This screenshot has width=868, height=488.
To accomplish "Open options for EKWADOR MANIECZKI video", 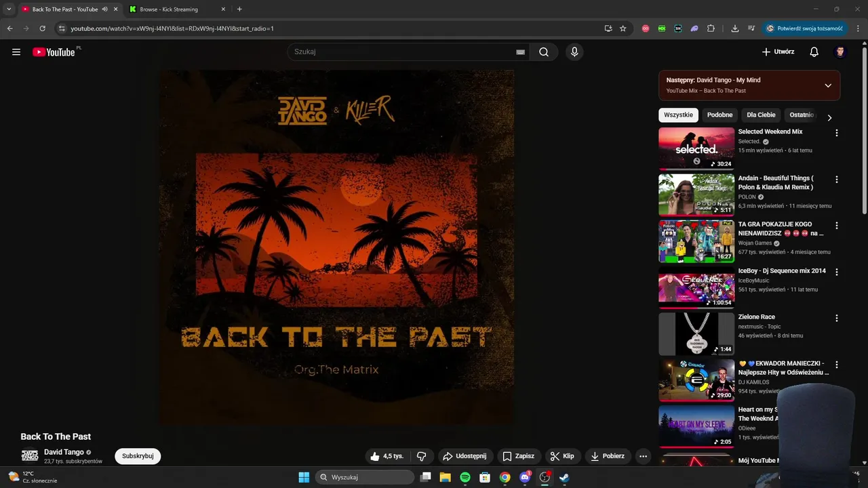I will point(836,365).
